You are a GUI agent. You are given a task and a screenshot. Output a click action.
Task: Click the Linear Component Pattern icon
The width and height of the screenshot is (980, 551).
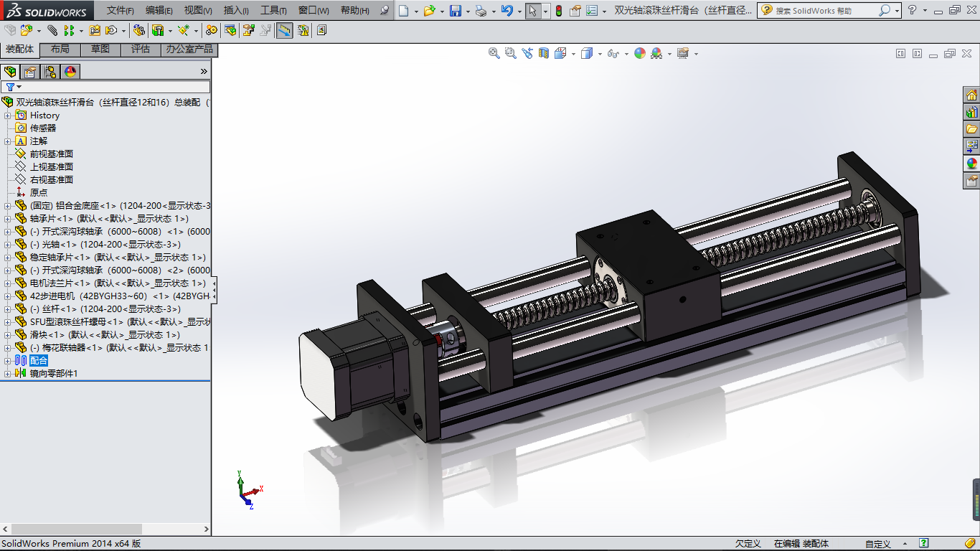[70, 30]
